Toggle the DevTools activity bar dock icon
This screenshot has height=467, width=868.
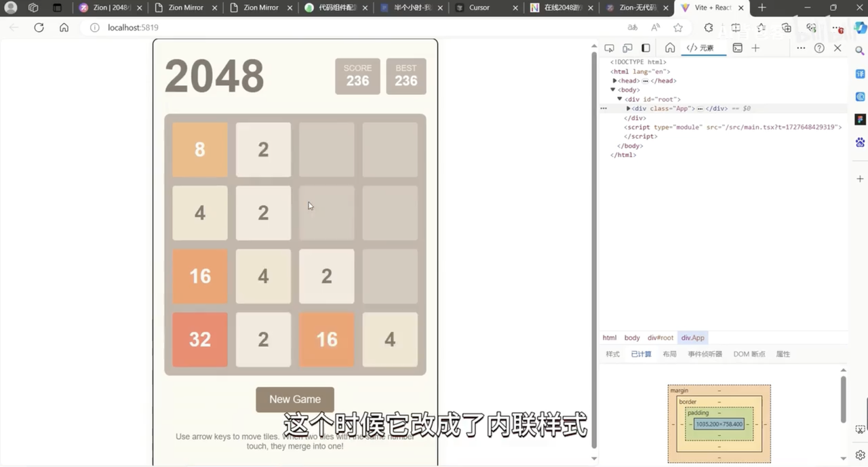[x=646, y=48]
